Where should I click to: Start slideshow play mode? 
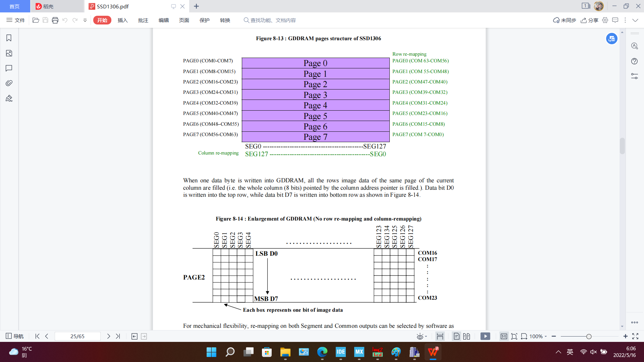(x=485, y=336)
